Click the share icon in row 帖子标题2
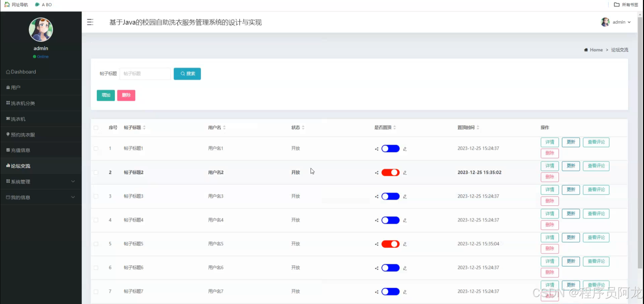The height and width of the screenshot is (304, 644). coord(377,173)
